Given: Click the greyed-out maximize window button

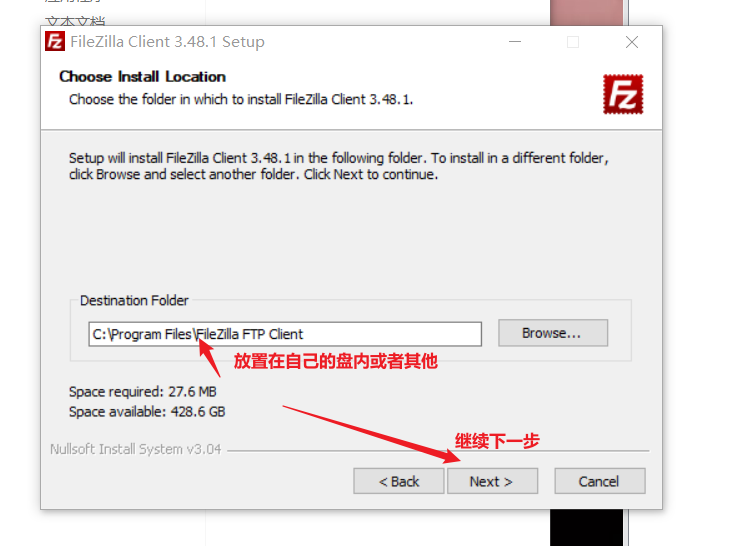Looking at the screenshot, I should coord(573,42).
